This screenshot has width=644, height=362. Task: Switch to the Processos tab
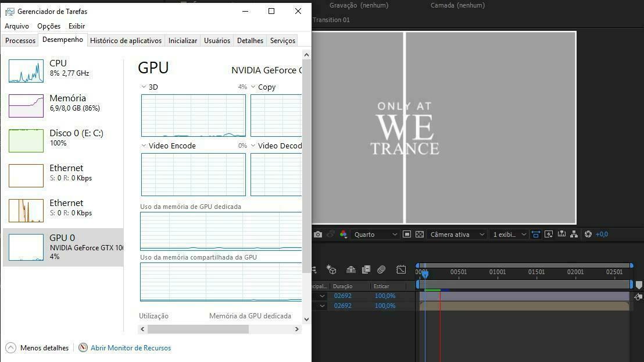coord(20,41)
